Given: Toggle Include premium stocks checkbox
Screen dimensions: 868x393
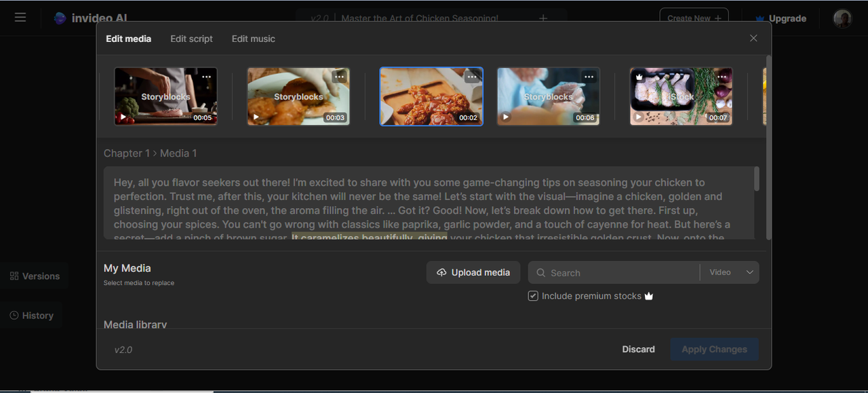Looking at the screenshot, I should tap(533, 296).
